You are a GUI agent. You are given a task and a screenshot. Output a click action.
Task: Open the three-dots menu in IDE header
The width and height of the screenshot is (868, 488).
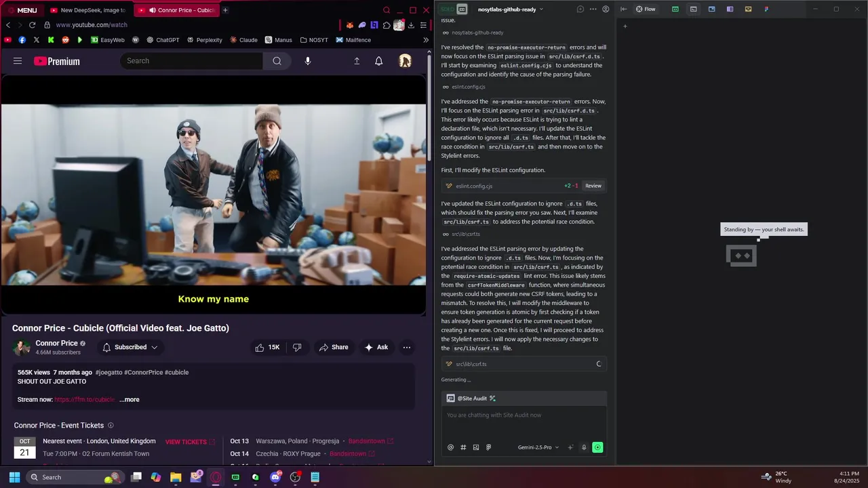(593, 9)
